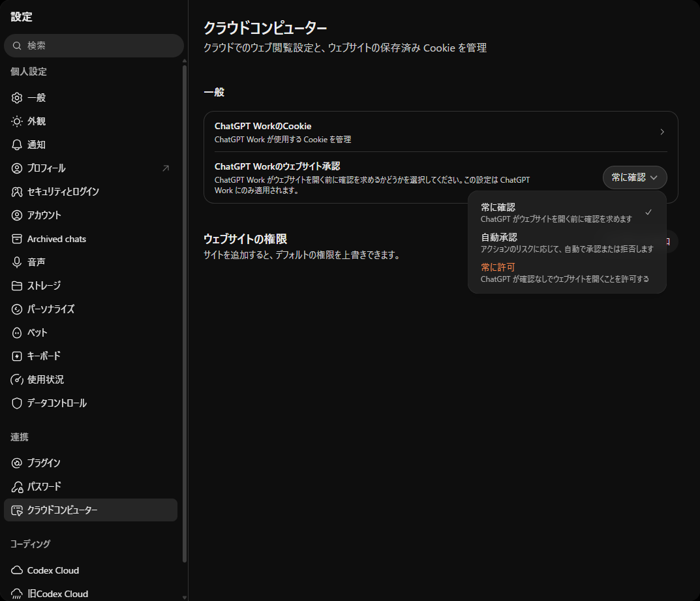Click the gear icon next to 一般
This screenshot has width=700, height=601.
pyautogui.click(x=17, y=98)
